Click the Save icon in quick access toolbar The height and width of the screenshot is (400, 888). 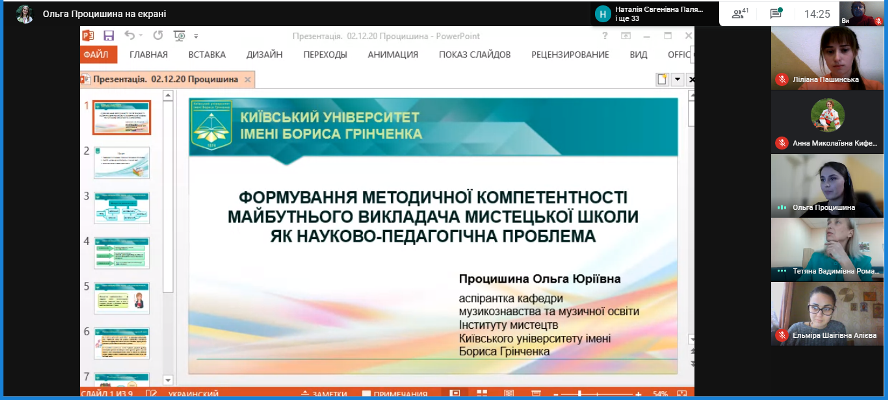coord(108,35)
